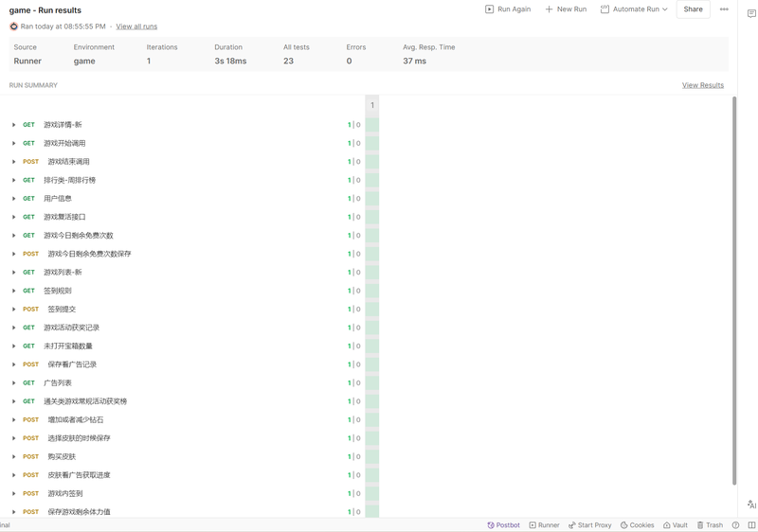Expand the 游戏今日剩余免费次数保存 POST row
This screenshot has width=758, height=532.
coord(13,254)
